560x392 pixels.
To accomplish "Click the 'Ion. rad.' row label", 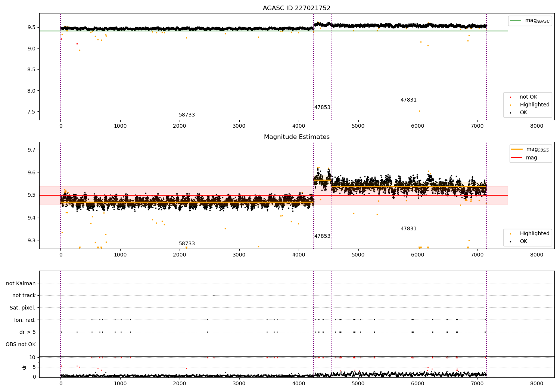I will tap(25, 320).
